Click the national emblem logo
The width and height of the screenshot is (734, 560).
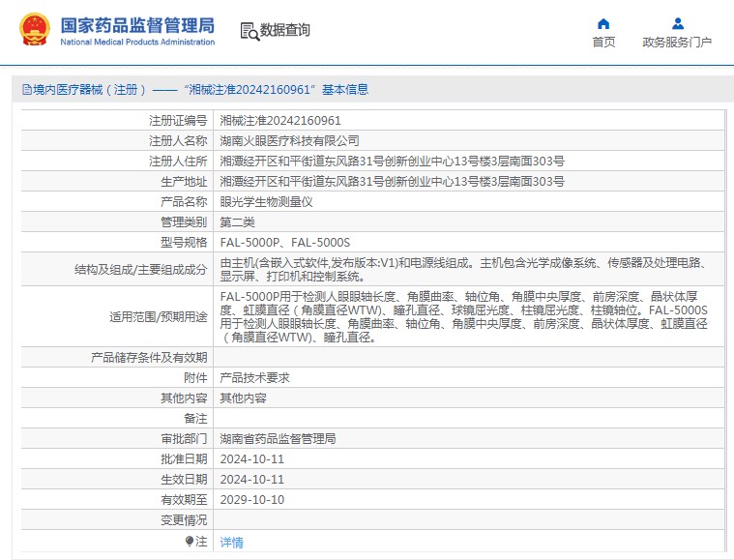point(32,30)
